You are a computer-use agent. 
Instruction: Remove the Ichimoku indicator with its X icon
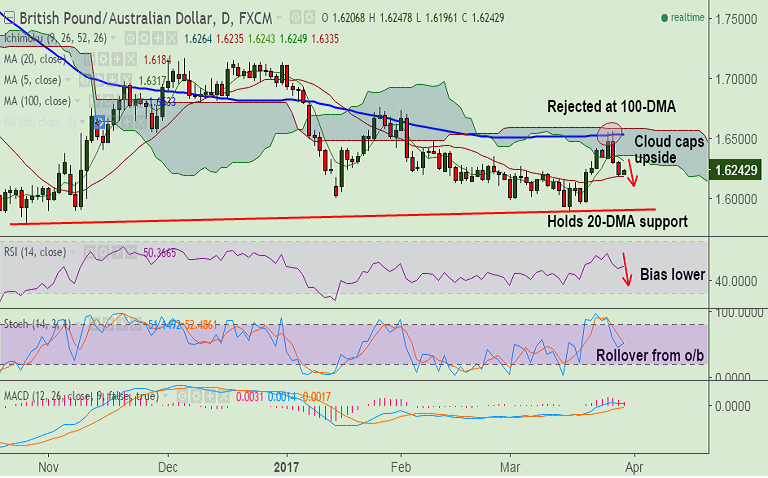171,38
